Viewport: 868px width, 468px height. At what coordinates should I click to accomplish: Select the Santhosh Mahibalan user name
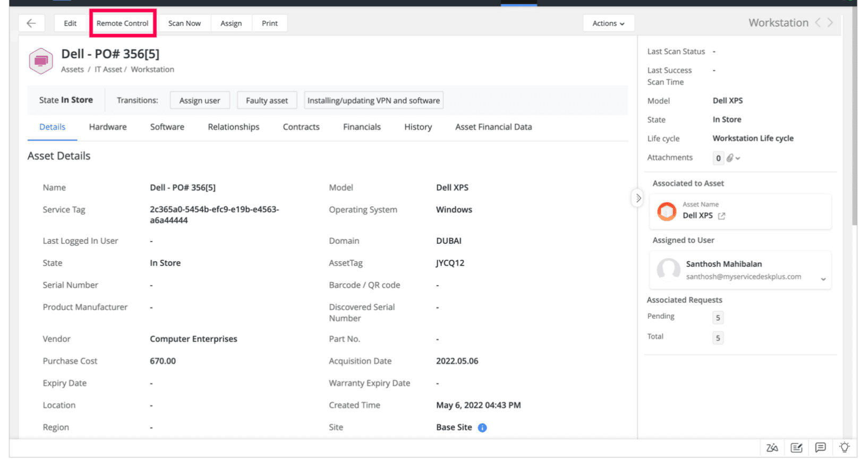click(x=724, y=264)
